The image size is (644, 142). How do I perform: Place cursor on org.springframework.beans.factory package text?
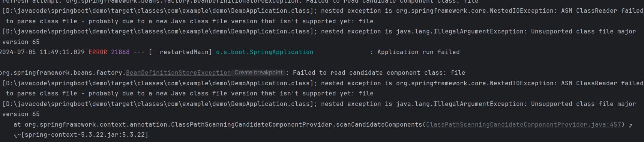tap(62, 73)
